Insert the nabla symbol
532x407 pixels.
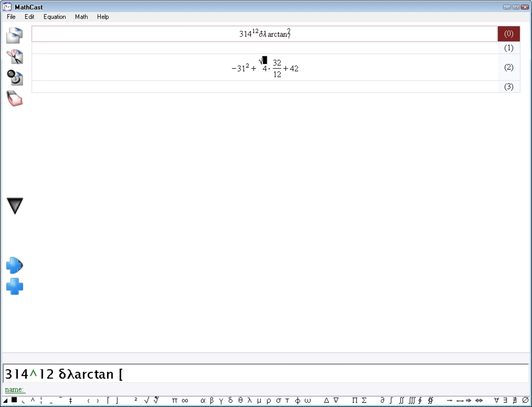(336, 400)
